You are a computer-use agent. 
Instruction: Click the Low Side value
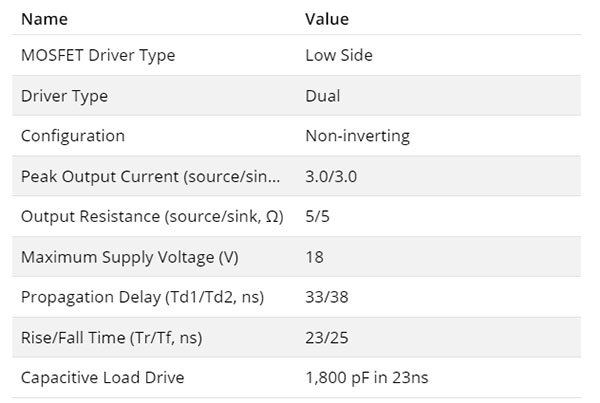(x=339, y=56)
